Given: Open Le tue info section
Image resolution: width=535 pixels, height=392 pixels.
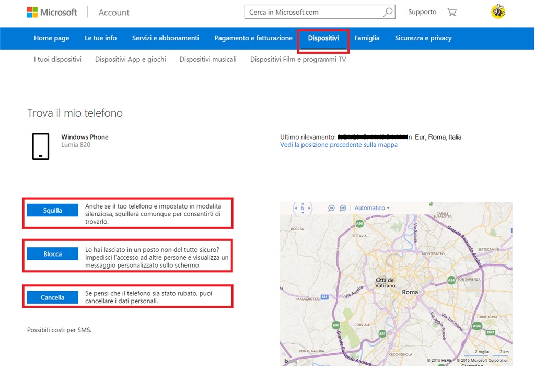Looking at the screenshot, I should click(x=101, y=38).
